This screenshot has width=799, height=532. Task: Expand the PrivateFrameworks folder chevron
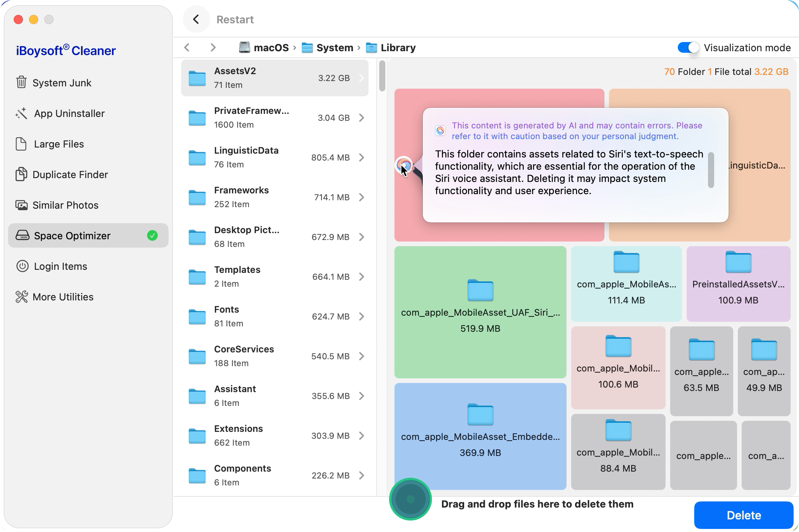pos(361,118)
